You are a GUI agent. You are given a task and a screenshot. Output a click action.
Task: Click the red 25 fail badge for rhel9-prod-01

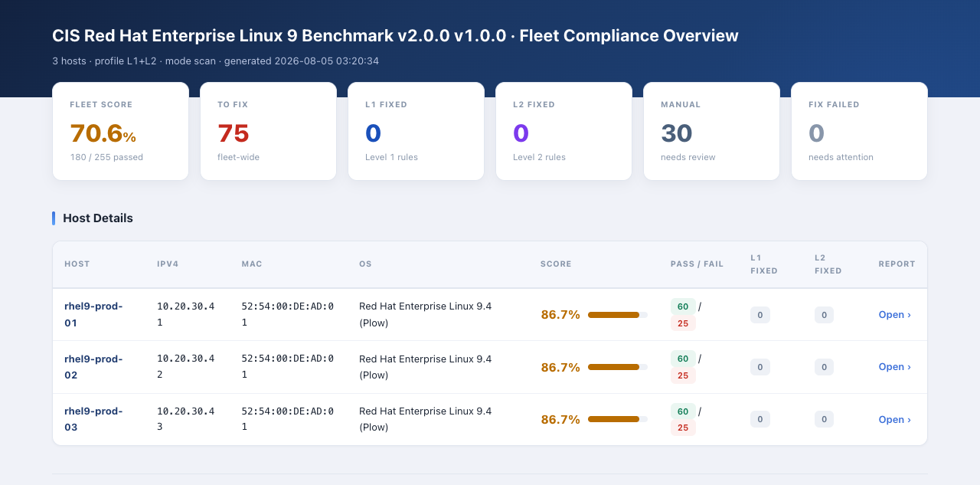tap(683, 323)
